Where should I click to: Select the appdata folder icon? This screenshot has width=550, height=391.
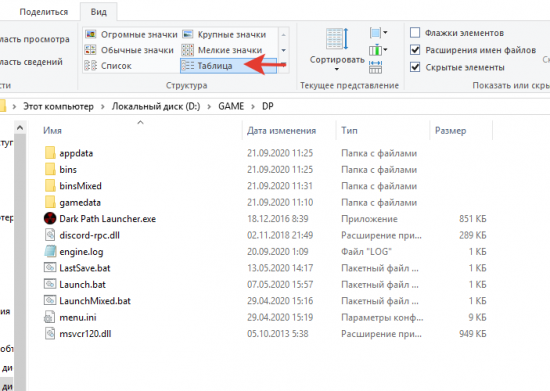click(x=50, y=153)
